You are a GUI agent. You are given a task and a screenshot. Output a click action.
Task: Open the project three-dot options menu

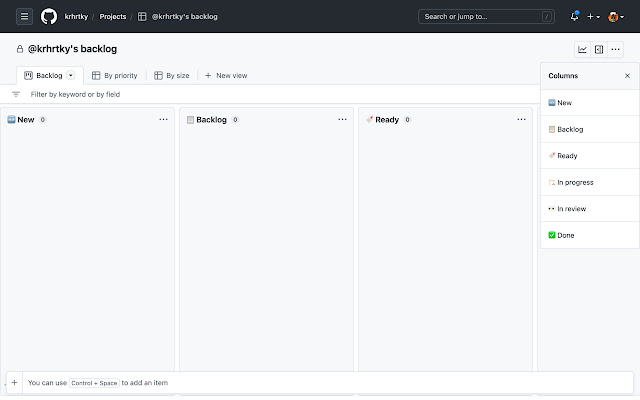(x=616, y=49)
